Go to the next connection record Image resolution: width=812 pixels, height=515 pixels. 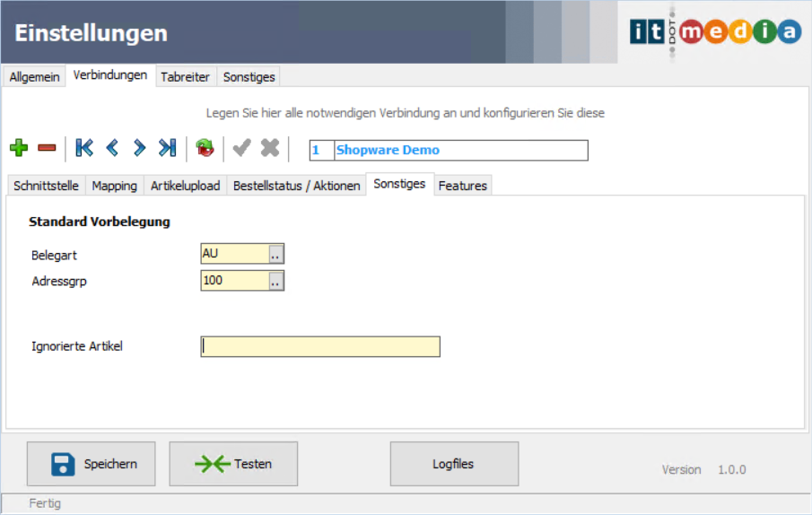tap(139, 148)
